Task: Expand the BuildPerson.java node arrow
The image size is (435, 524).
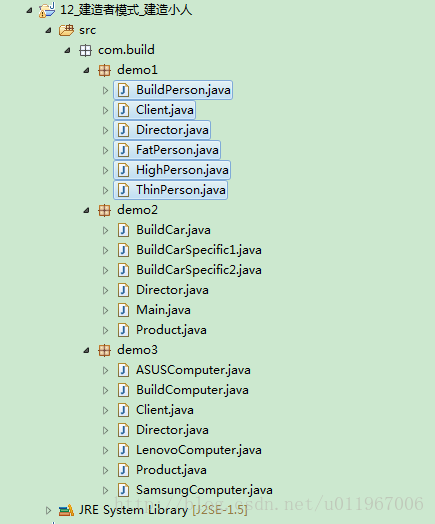Action: click(x=106, y=91)
